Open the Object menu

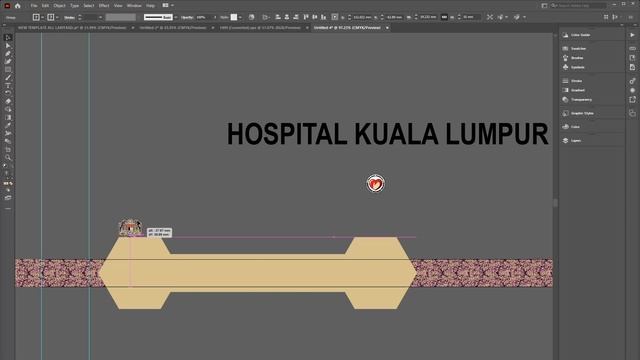(x=59, y=6)
